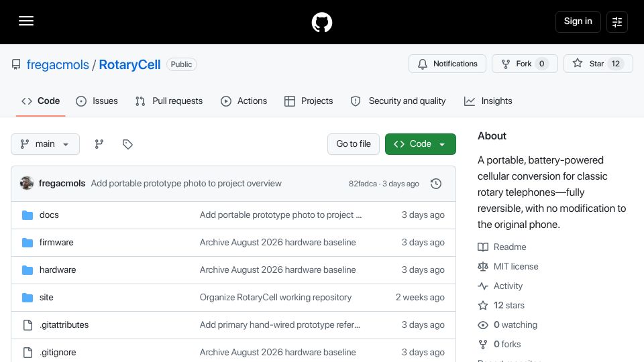
Task: Open the Insights tab
Action: [488, 101]
